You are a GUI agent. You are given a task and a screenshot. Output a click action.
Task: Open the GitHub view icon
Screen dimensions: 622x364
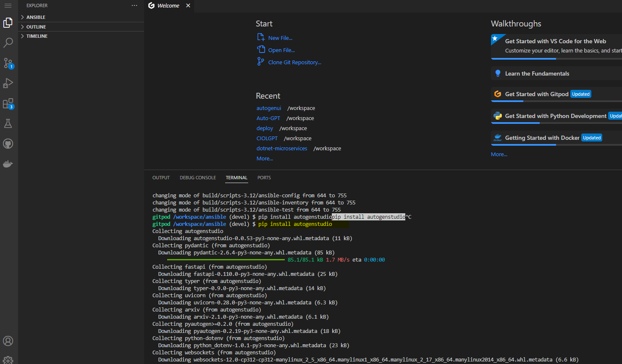pos(8,144)
